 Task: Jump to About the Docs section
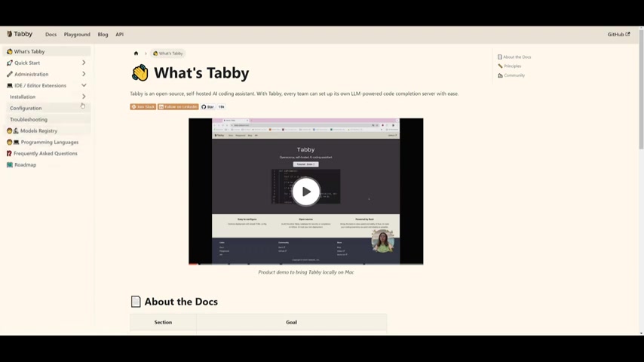tap(517, 57)
